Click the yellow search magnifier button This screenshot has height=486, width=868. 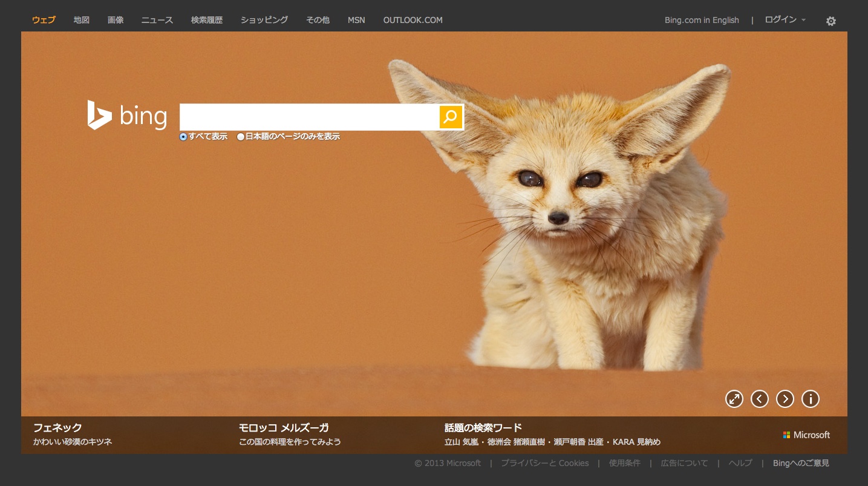[x=450, y=117]
